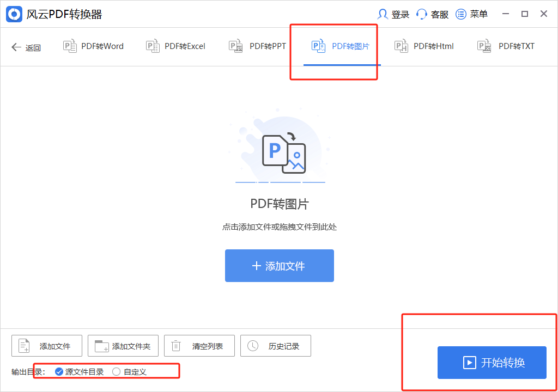
Task: Select the 源文件目录 output option
Action: tap(58, 371)
